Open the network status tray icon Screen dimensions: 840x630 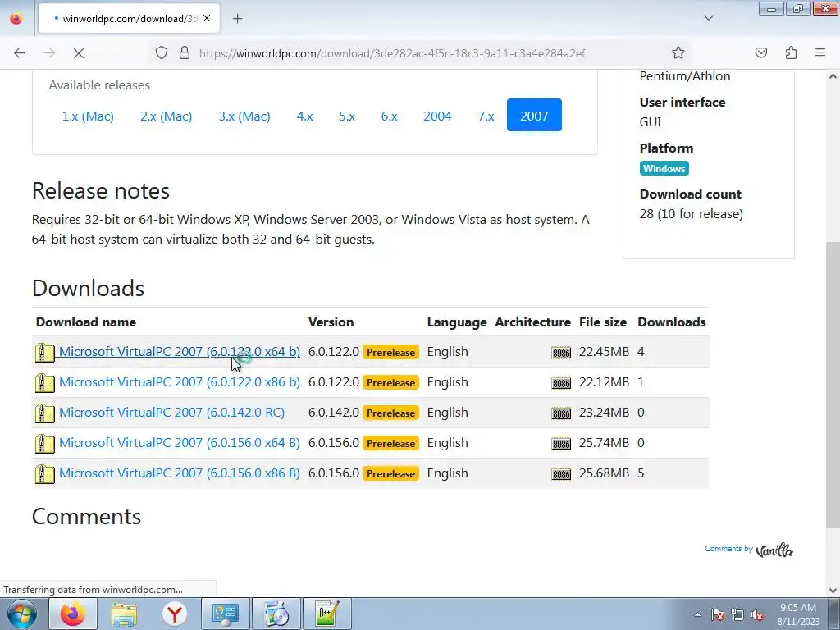tap(737, 614)
